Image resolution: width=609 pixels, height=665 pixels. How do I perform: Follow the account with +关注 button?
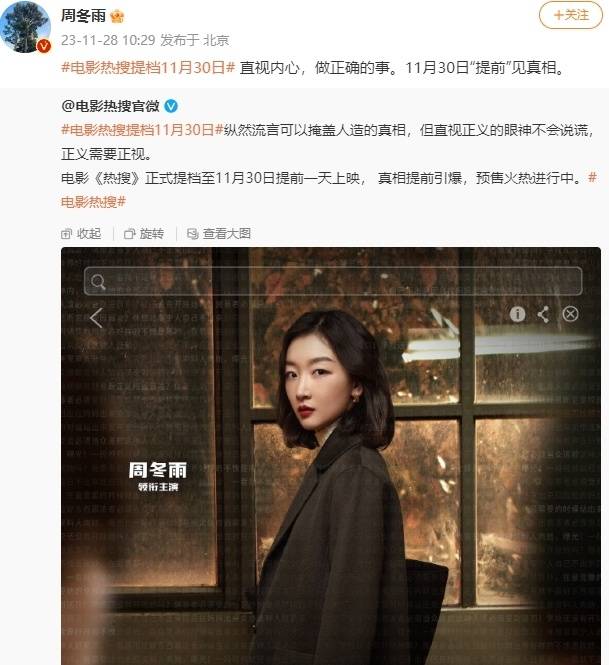click(x=570, y=15)
